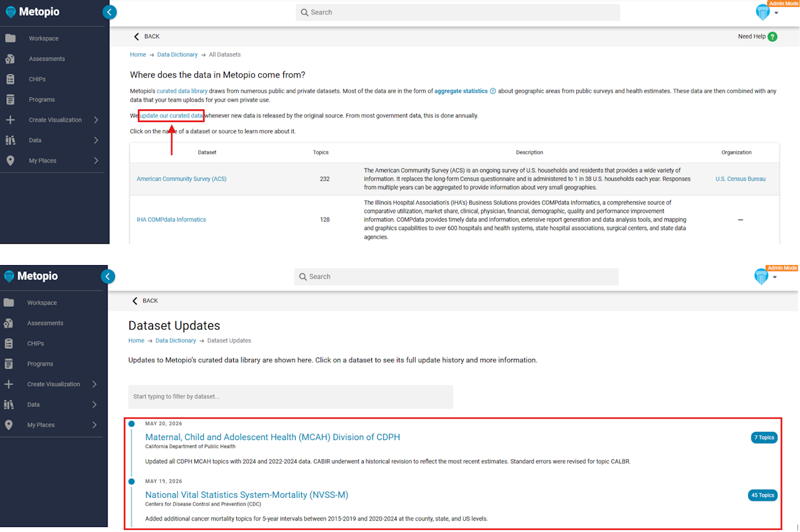Open American Community Survey (ACS) dataset

point(182,179)
